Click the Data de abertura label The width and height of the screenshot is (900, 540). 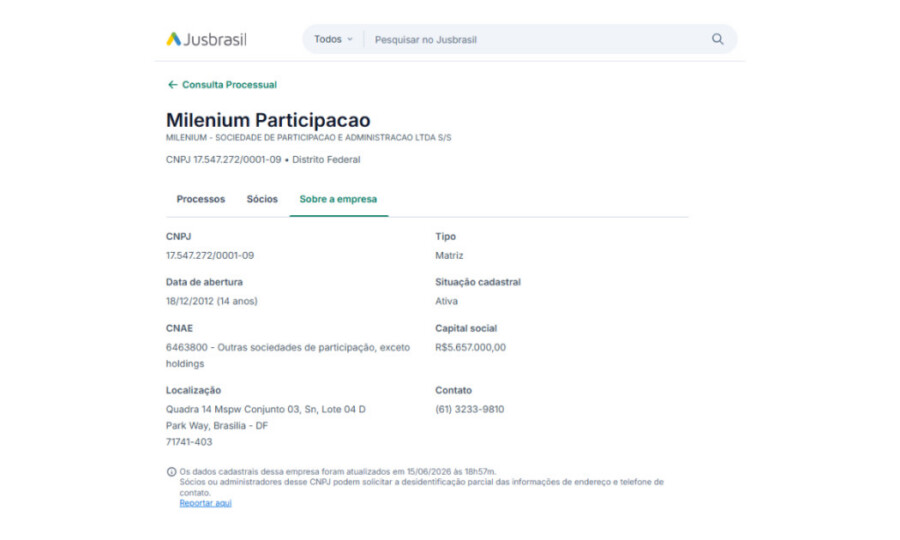(x=204, y=282)
